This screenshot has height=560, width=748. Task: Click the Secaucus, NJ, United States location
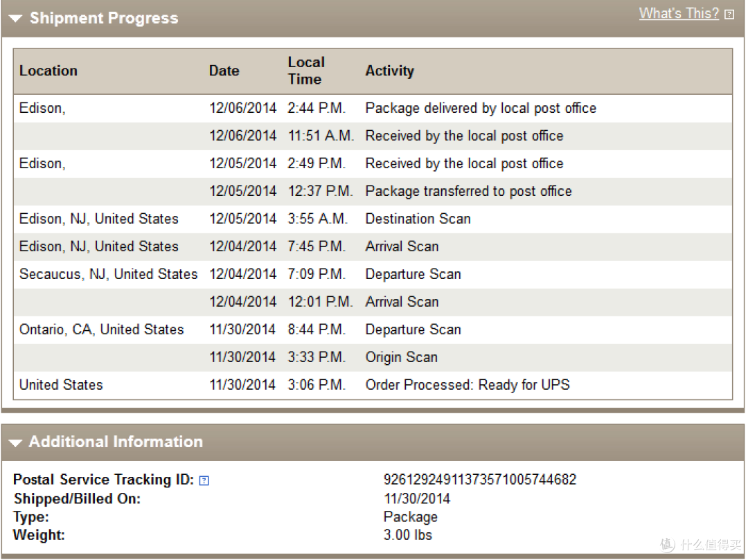[108, 274]
